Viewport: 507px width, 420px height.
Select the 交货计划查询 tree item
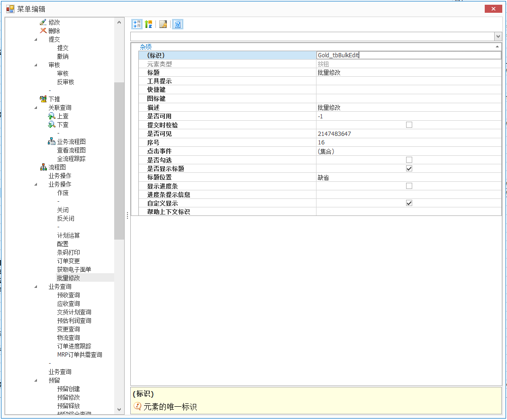[74, 312]
